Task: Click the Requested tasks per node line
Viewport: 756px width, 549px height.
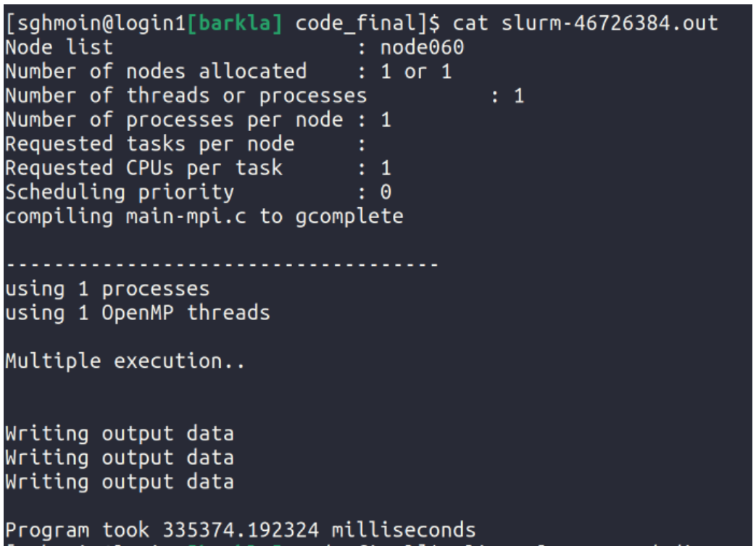Action: 150,143
